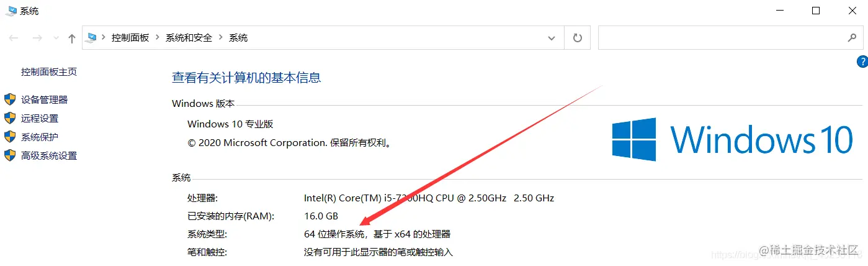Refresh the address bar view
The width and height of the screenshot is (868, 266).
point(578,38)
